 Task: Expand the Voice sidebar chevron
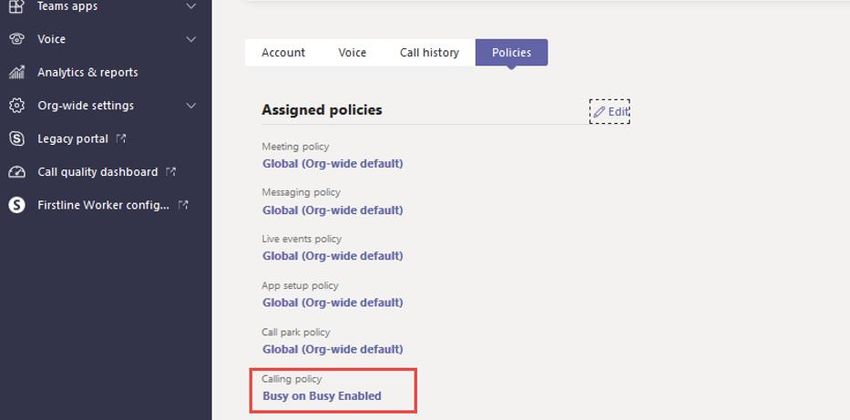click(x=191, y=39)
